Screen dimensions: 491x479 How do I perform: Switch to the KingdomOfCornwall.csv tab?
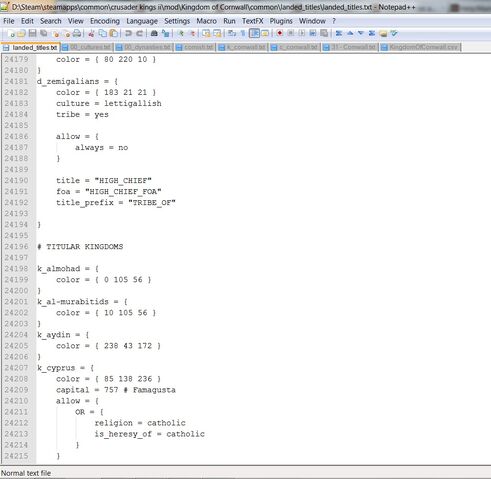tap(420, 47)
